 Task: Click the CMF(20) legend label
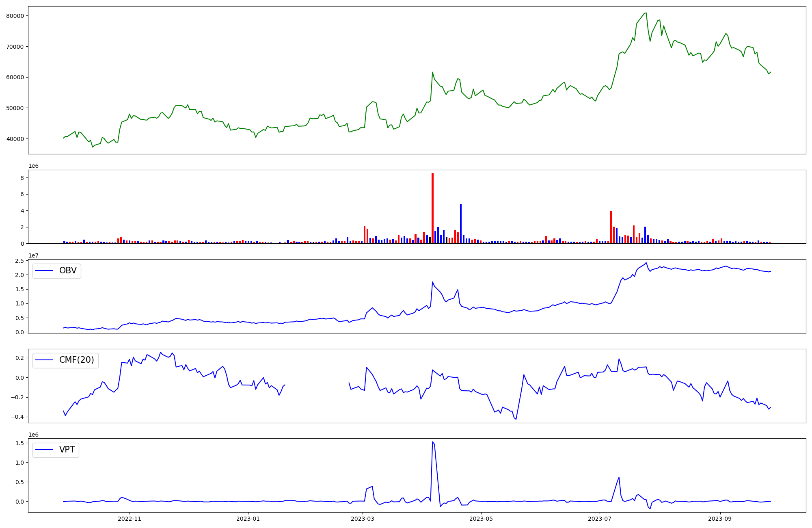(76, 360)
